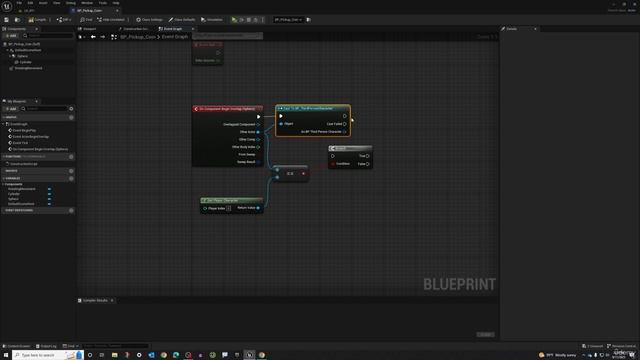Toggle Sphere variable visibility icon
The image size is (640, 360).
49,199
